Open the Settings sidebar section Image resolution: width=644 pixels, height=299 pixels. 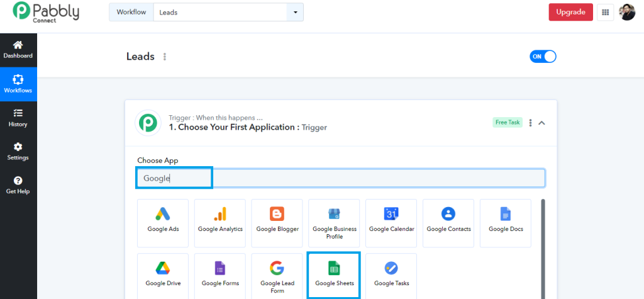pyautogui.click(x=18, y=151)
